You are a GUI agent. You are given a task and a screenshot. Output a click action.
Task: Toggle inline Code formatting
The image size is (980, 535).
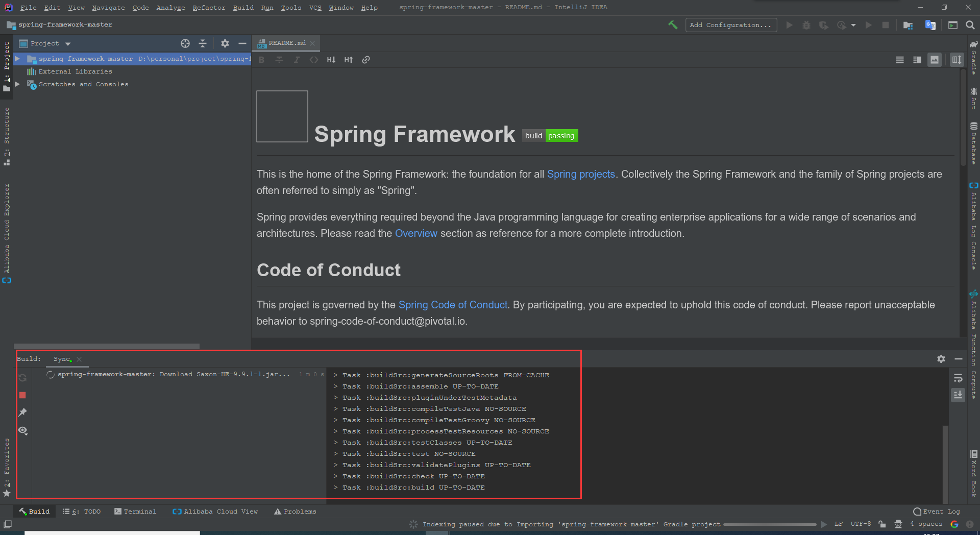point(314,60)
